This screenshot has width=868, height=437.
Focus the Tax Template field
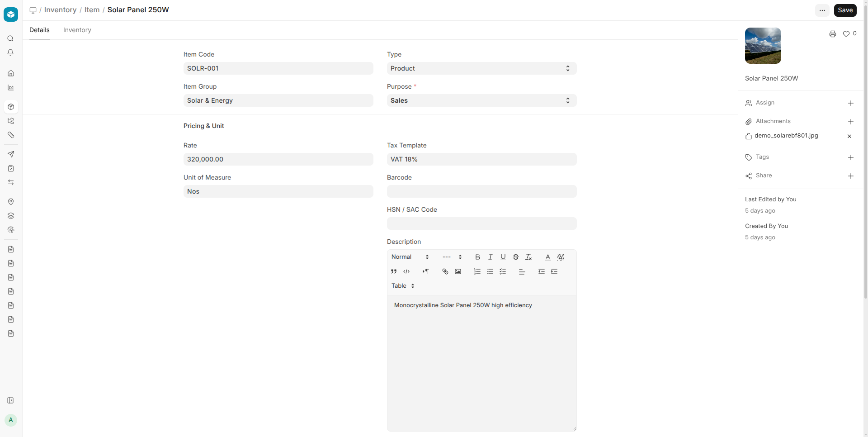pos(481,159)
